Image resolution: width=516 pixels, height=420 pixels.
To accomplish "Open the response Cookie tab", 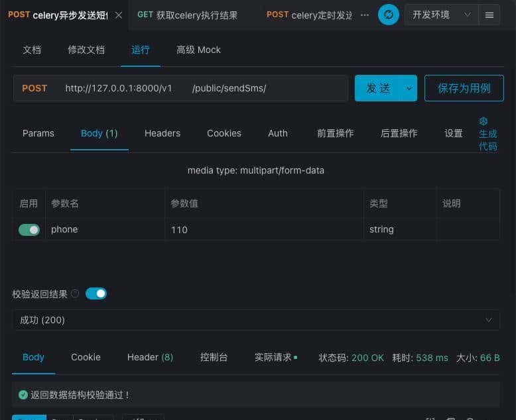I will pos(86,357).
